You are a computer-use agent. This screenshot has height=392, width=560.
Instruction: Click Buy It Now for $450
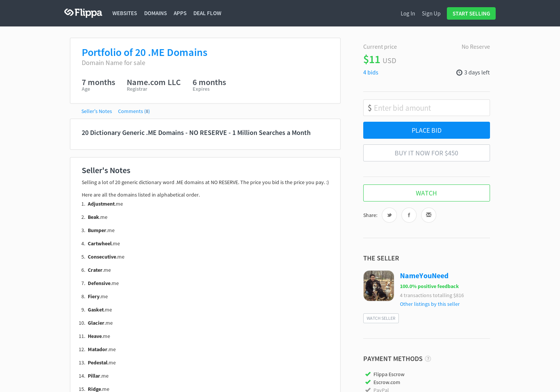coord(426,153)
